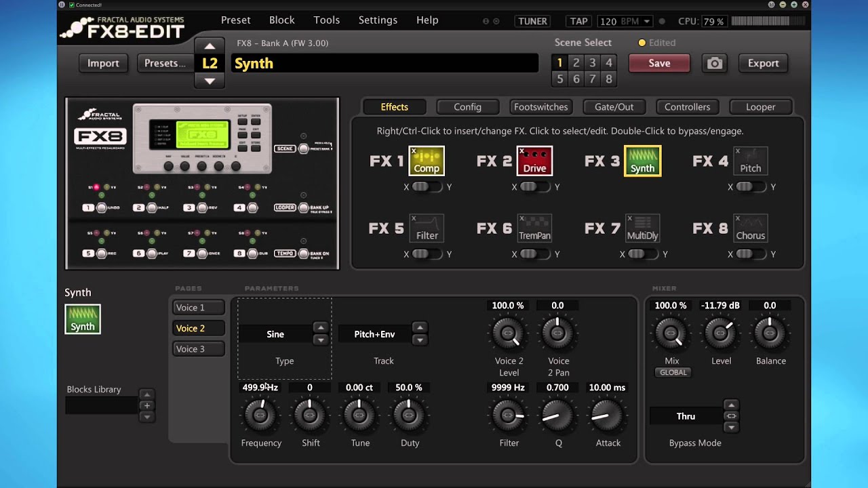This screenshot has width=868, height=488.
Task: Click footswitch 1 on the FX8 pedalboard
Action: pos(102,207)
